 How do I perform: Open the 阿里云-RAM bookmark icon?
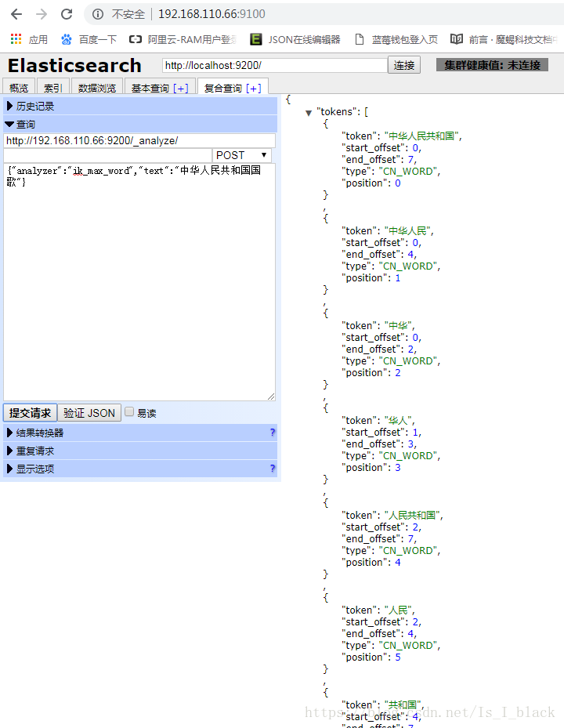coord(135,39)
